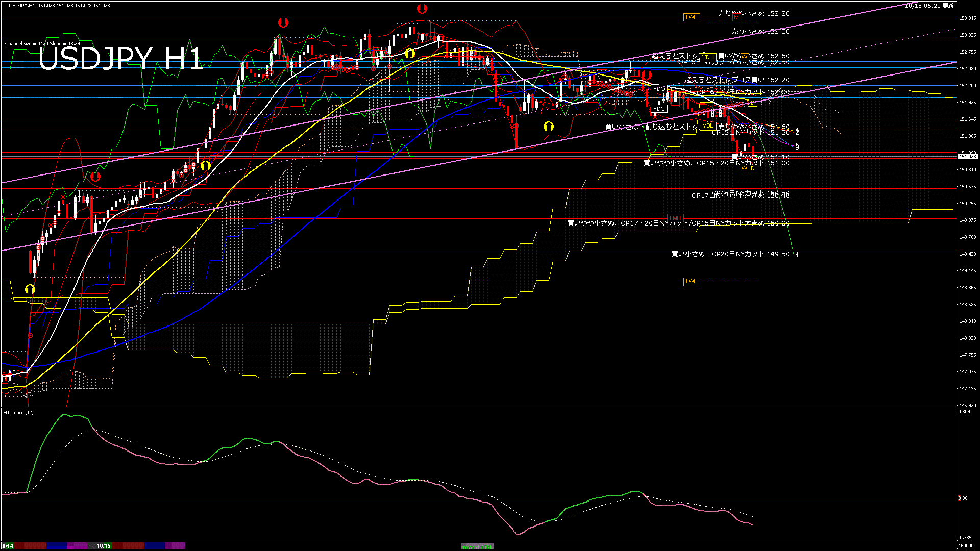The width and height of the screenshot is (980, 551).
Task: Click the orange LWL level marker
Action: pyautogui.click(x=691, y=282)
